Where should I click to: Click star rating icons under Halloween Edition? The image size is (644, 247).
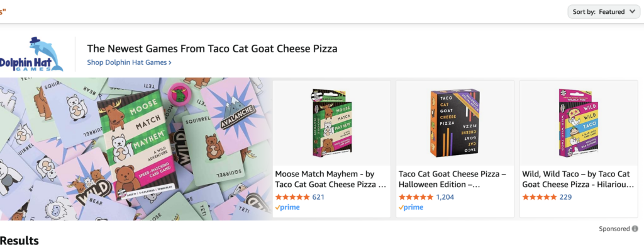[x=416, y=197]
